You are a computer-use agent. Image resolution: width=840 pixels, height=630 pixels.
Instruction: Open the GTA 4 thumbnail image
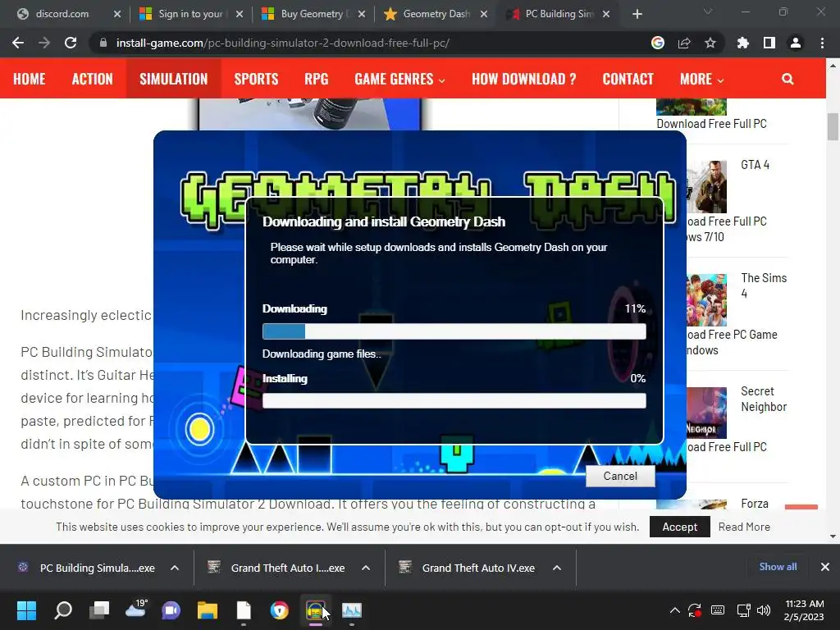(x=707, y=187)
